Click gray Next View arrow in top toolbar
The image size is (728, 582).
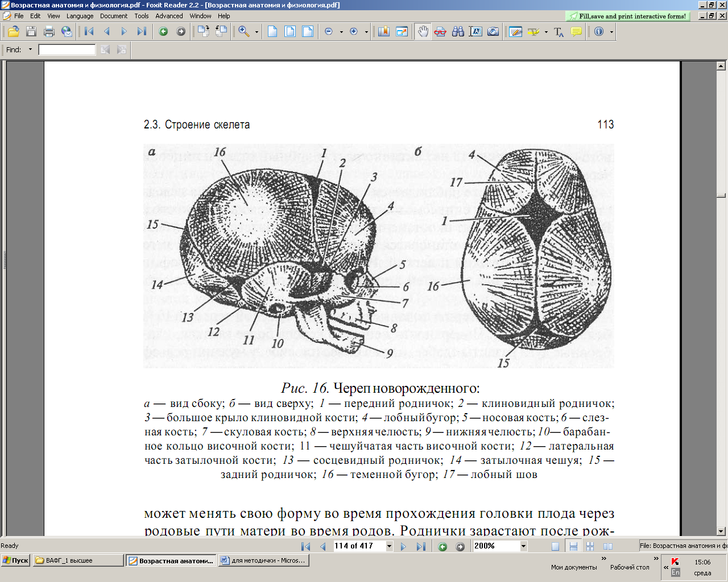click(181, 32)
